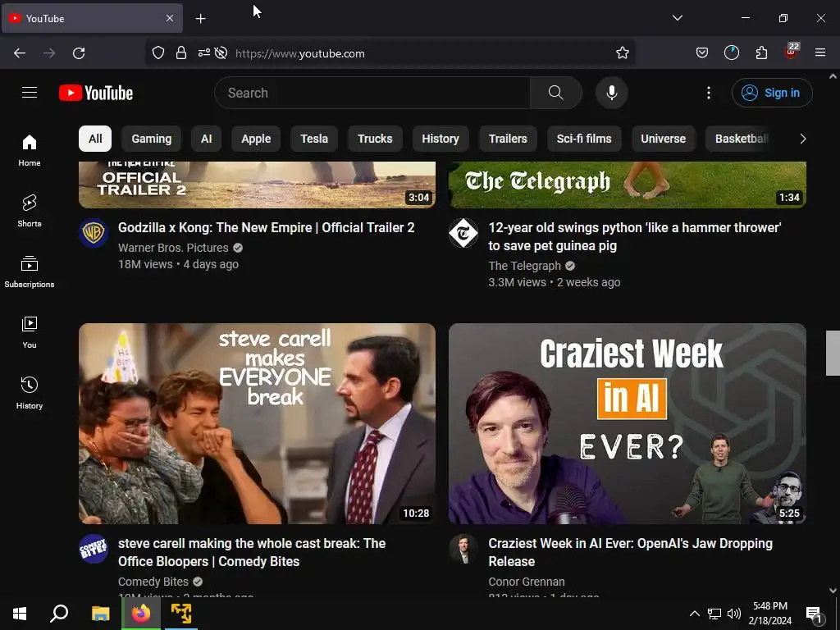Screen dimensions: 840x630
Task: Open Subscriptions in the sidebar
Action: point(30,272)
